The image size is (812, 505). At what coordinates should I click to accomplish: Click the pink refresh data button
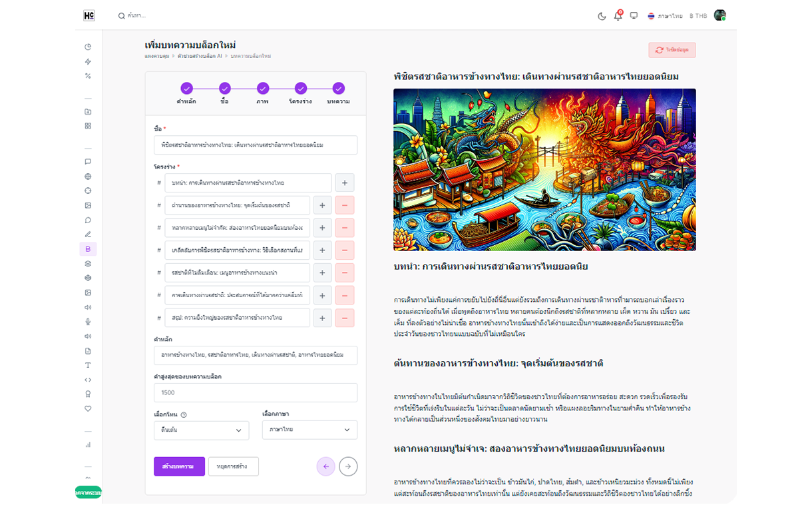[672, 50]
